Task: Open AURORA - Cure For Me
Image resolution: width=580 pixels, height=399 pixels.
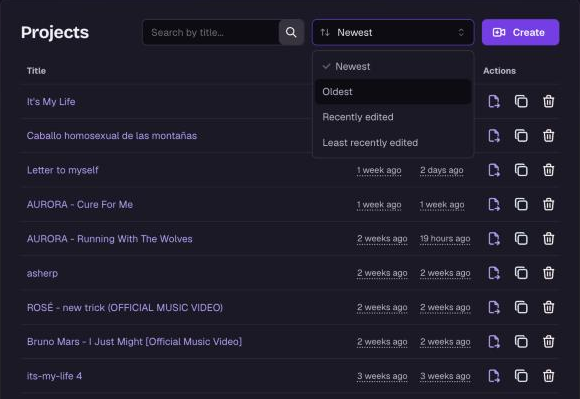Action: (80, 204)
